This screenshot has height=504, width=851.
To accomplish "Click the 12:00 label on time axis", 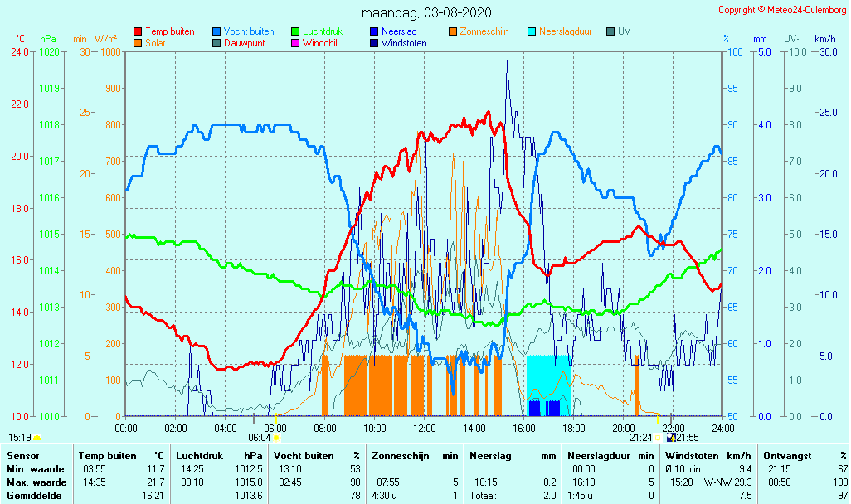I will click(425, 428).
